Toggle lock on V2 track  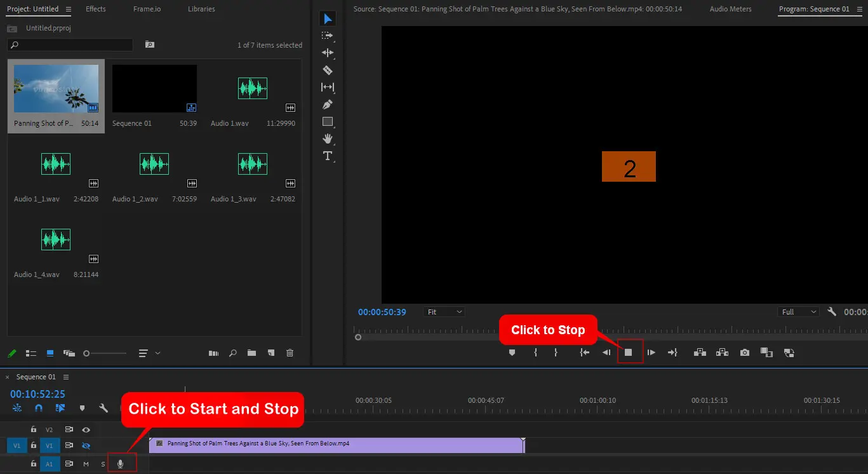(x=34, y=430)
